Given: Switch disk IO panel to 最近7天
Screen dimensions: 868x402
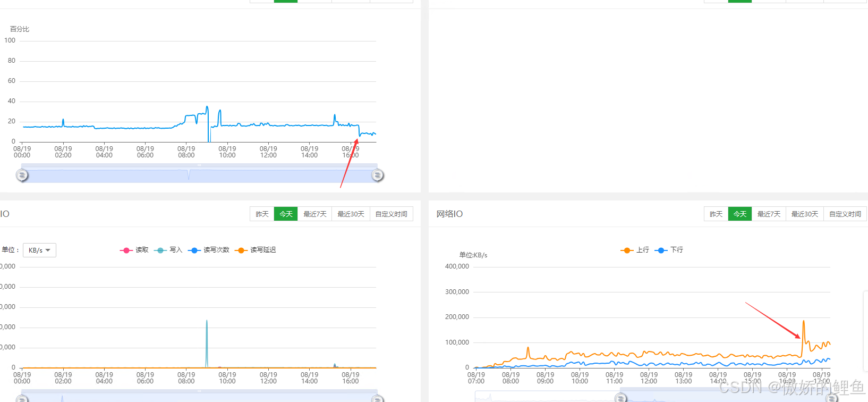Looking at the screenshot, I should pyautogui.click(x=315, y=214).
